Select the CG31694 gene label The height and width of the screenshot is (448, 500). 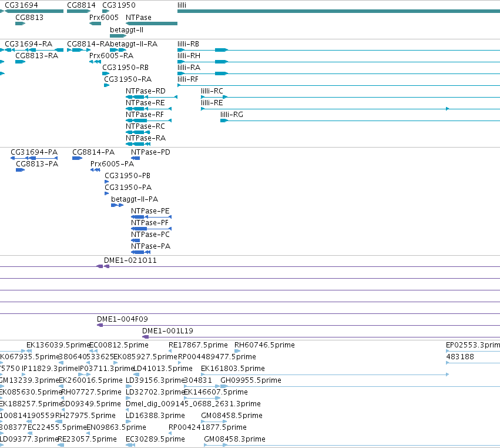coord(21,5)
